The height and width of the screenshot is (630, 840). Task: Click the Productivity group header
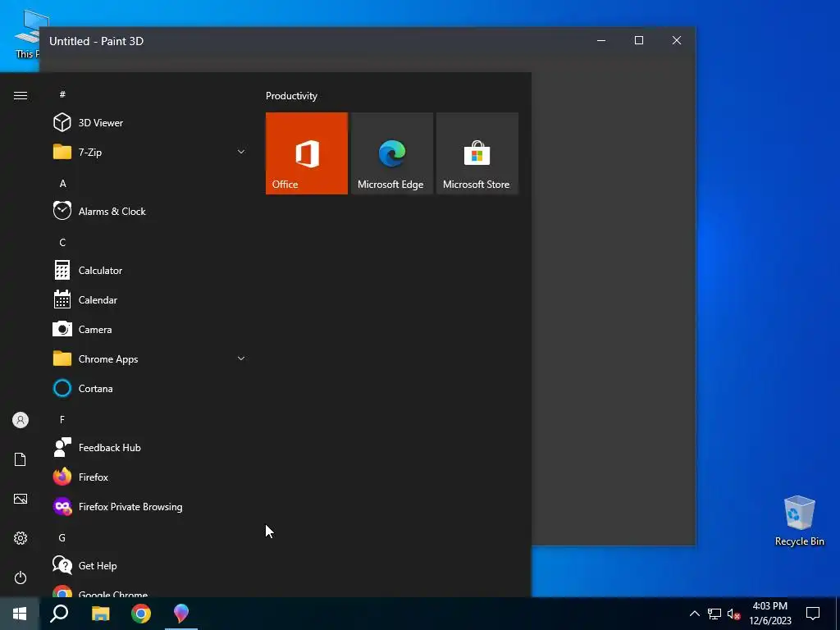[291, 96]
